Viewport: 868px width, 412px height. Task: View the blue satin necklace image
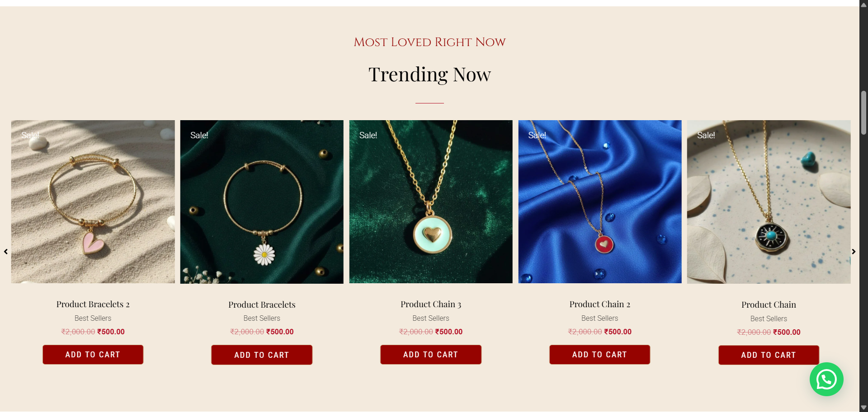click(600, 202)
